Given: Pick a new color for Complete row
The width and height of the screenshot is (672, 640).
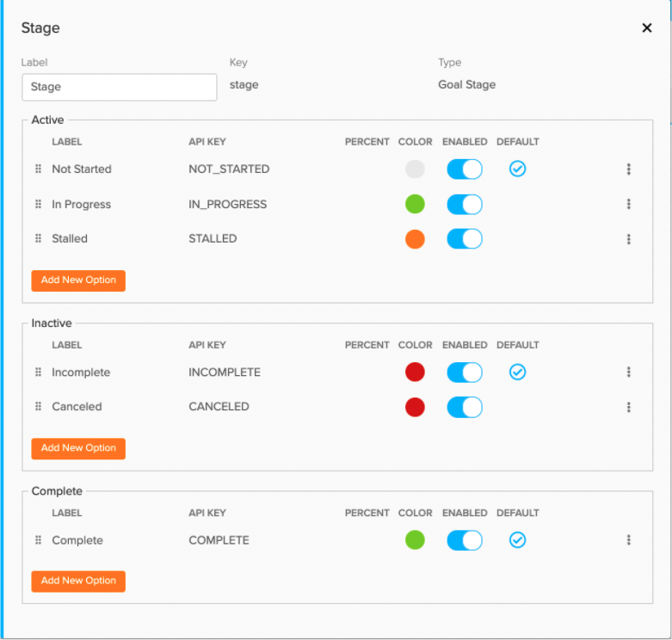Looking at the screenshot, I should (415, 539).
